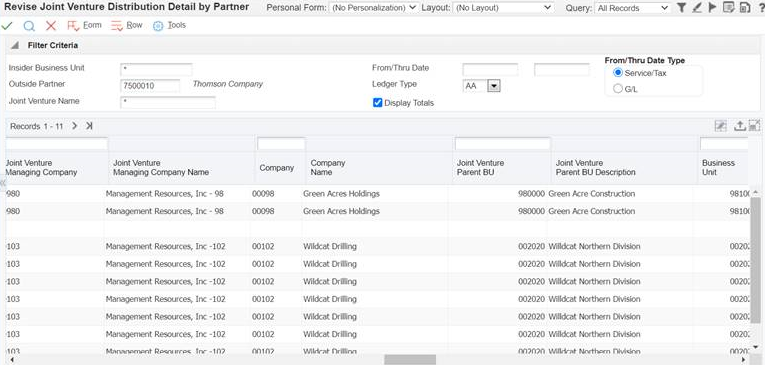Click first Green Acre Construction cell
Viewport: 765px width, 365px height.
[591, 194]
